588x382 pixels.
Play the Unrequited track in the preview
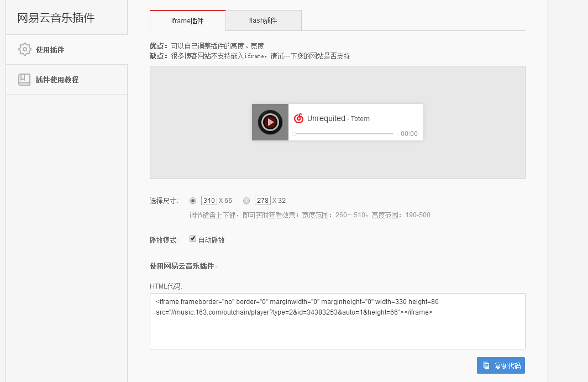pos(270,122)
